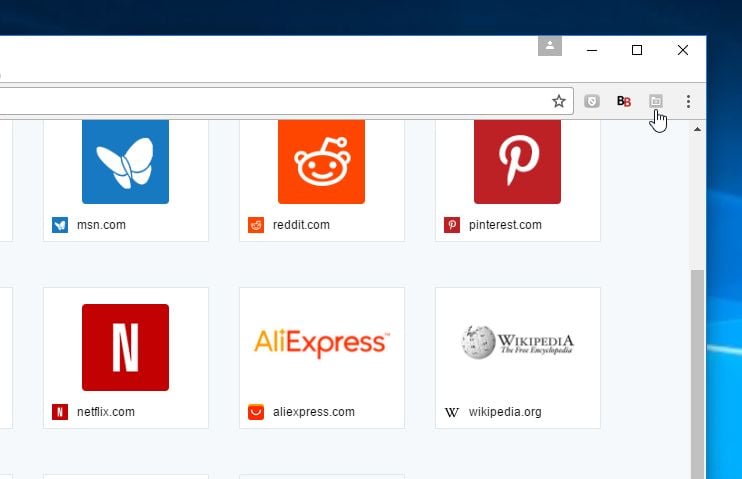742x479 pixels.
Task: Click the small pinterest favicon
Action: point(452,225)
